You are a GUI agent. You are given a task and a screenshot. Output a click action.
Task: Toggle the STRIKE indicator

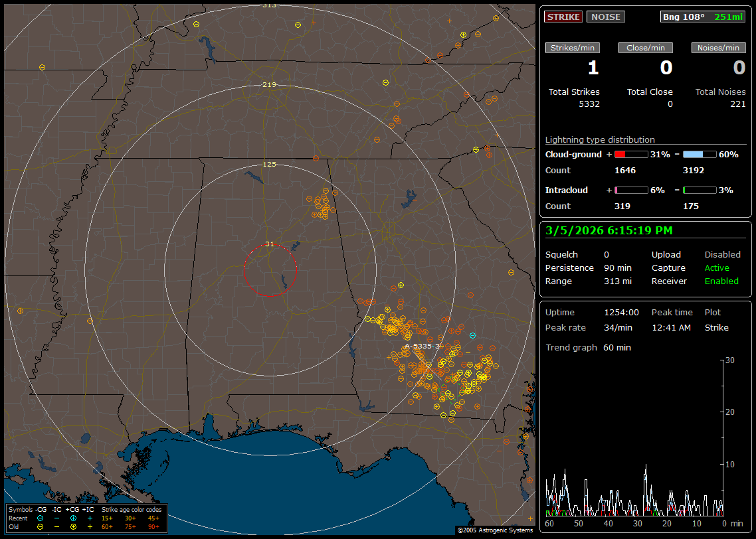pos(563,17)
